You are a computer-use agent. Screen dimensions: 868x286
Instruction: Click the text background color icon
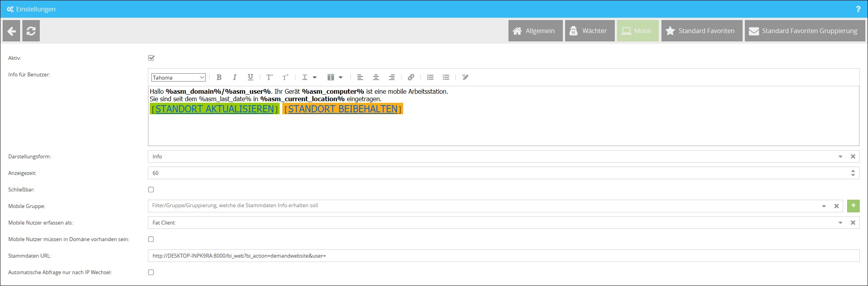click(x=330, y=77)
